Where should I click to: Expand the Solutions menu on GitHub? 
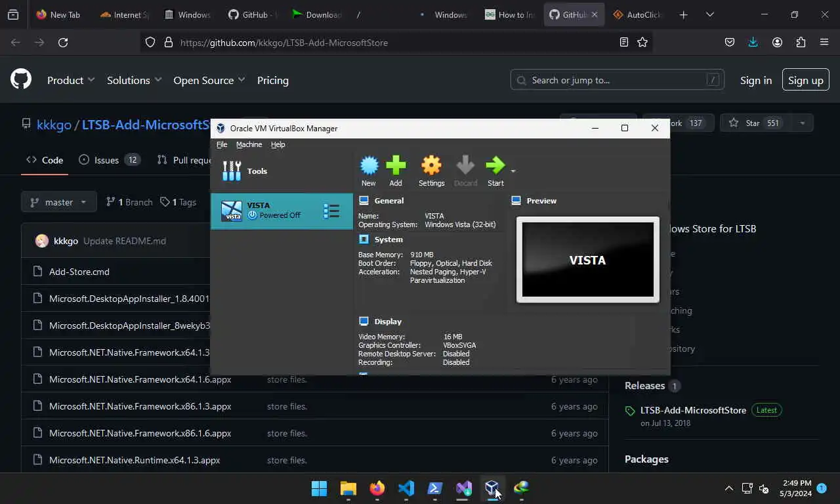[x=135, y=80]
